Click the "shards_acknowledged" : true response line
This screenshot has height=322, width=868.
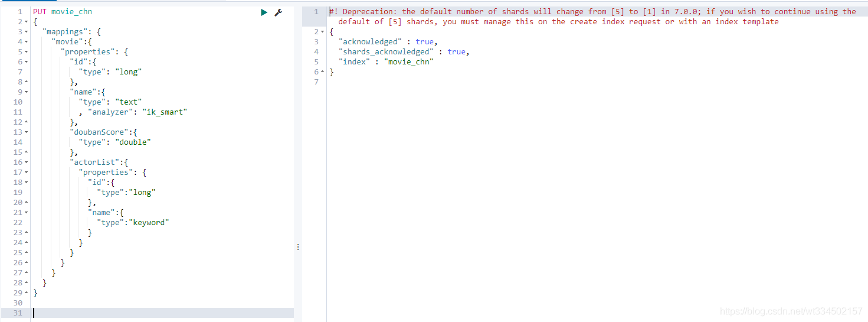(404, 52)
